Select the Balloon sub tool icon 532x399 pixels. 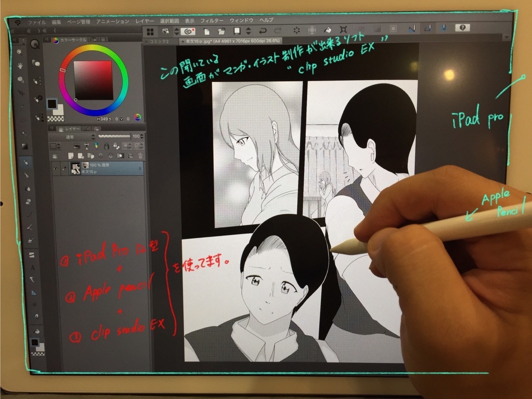point(36,64)
